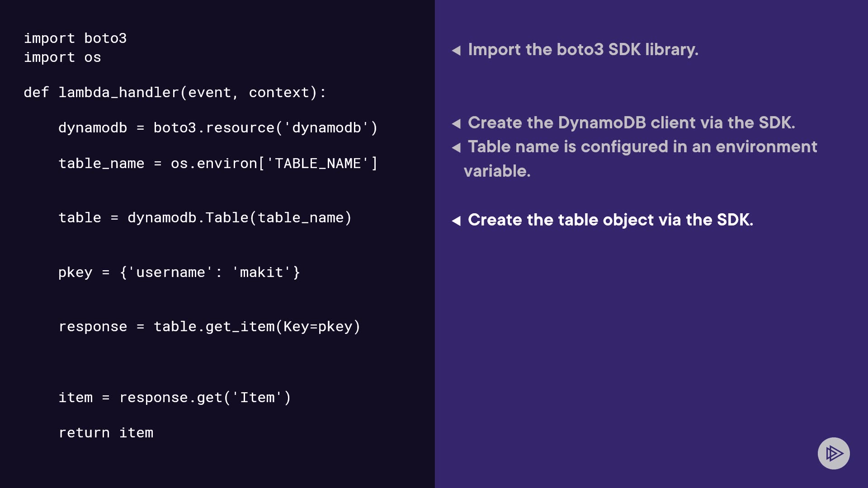This screenshot has width=868, height=488.
Task: Click the table.get_item(Key=pkey) code line
Action: click(x=209, y=327)
